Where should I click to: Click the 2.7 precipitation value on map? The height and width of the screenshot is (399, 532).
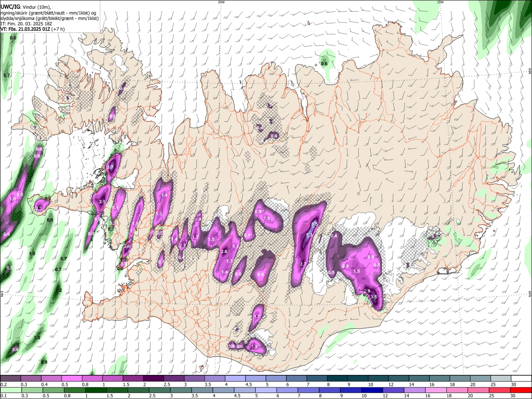click(303, 264)
